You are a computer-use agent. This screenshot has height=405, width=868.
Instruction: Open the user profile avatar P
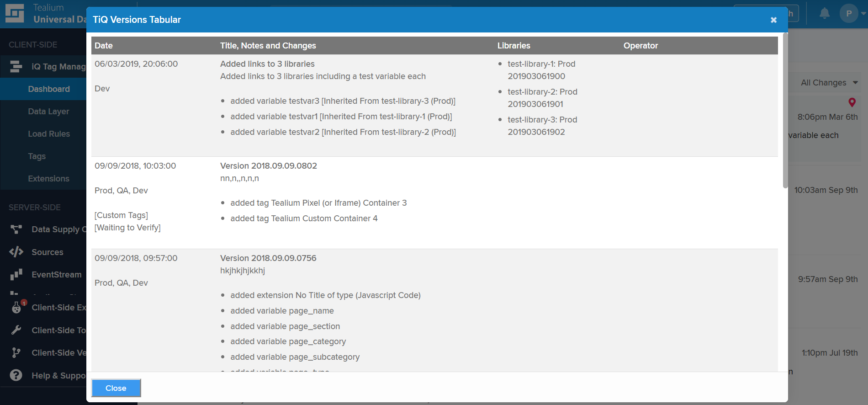pyautogui.click(x=849, y=13)
